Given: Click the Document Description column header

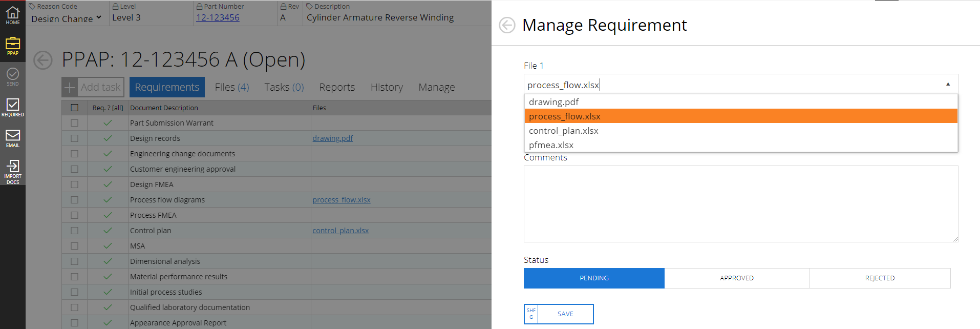Looking at the screenshot, I should pos(164,108).
